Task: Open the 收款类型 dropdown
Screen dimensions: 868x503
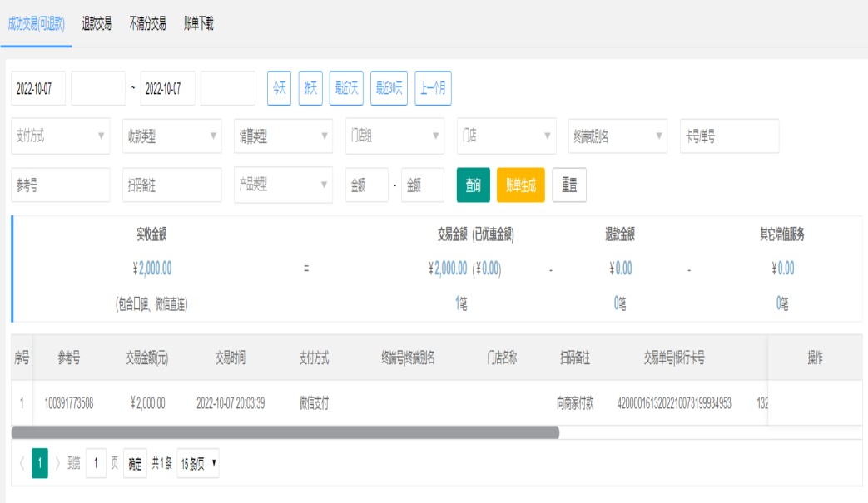Action: coord(171,136)
